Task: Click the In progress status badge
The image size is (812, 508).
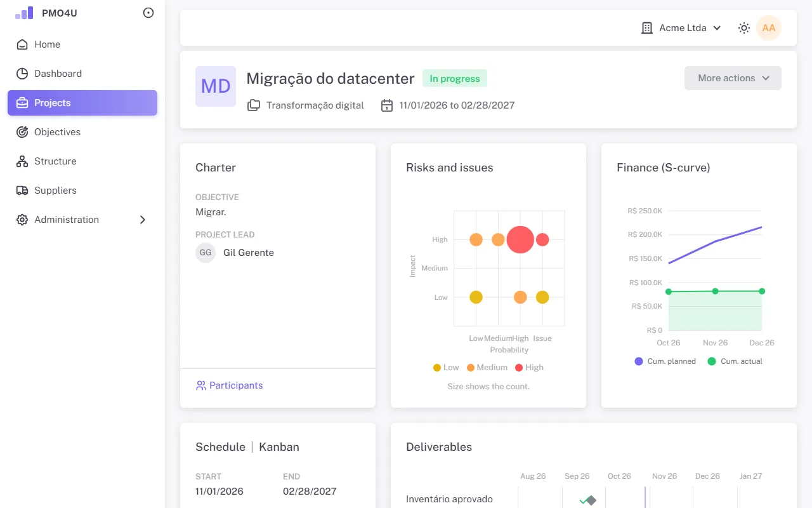Action: [x=455, y=79]
